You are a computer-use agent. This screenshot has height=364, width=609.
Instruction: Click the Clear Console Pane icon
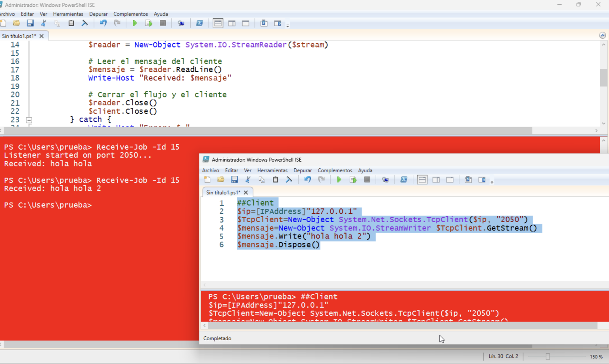[x=84, y=23]
